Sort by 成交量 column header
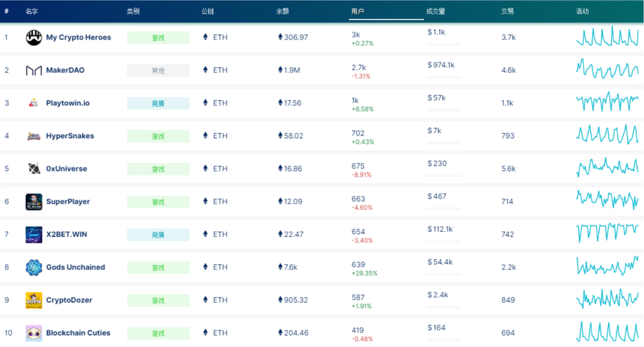The image size is (644, 347). tap(435, 11)
